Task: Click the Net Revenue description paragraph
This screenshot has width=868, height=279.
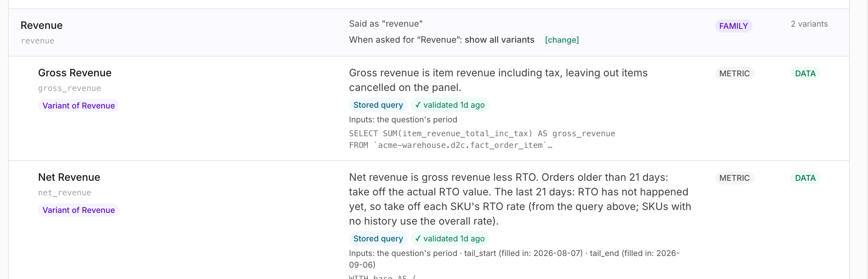Action: (x=520, y=199)
